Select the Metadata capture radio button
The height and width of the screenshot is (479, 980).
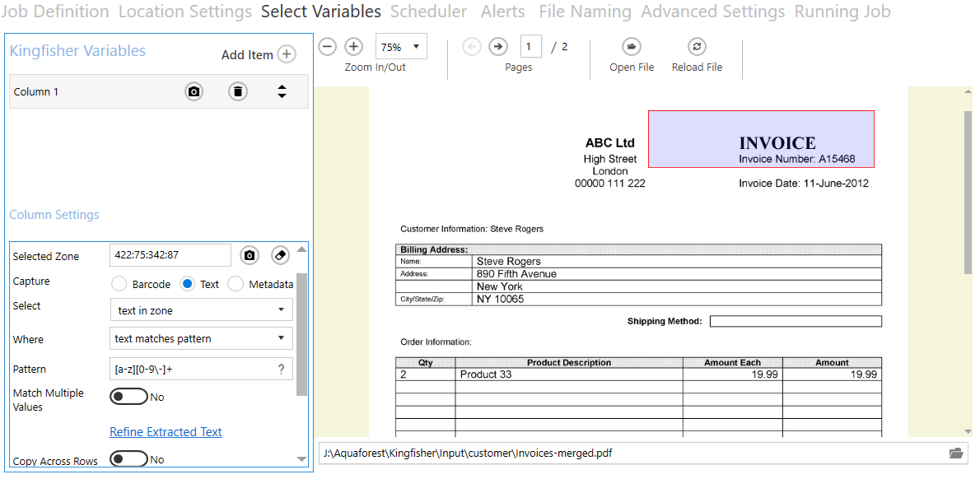(236, 284)
